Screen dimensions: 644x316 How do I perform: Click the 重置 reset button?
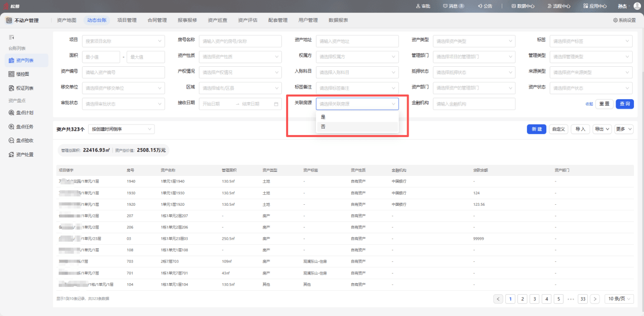click(605, 104)
